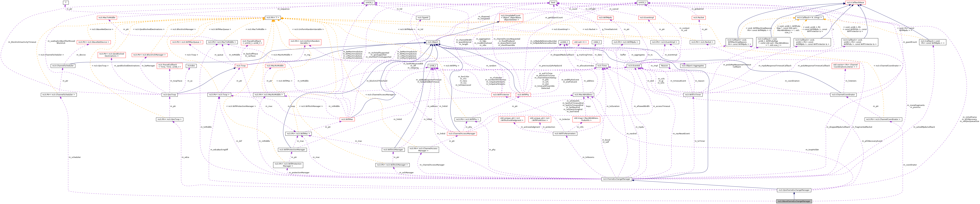Screen dimensions: 980x204
Task: Open the ns3::Object class node
Action: [x=433, y=42]
